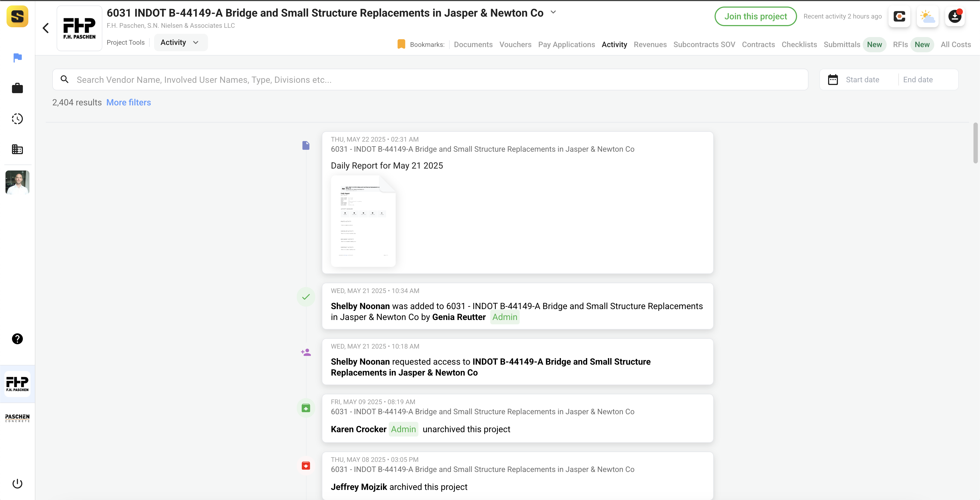Click the blue flag sidebar icon
The width and height of the screenshot is (980, 500).
[x=17, y=58]
